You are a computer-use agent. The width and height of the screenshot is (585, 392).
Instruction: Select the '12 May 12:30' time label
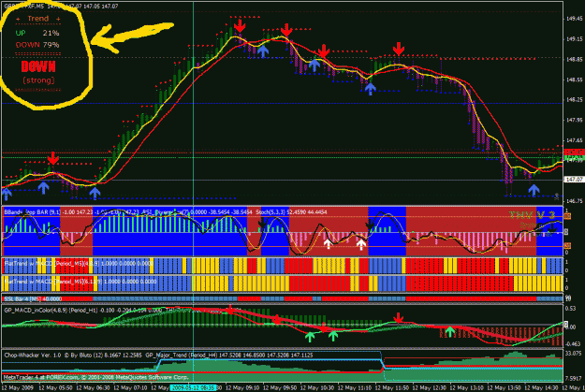click(x=429, y=388)
